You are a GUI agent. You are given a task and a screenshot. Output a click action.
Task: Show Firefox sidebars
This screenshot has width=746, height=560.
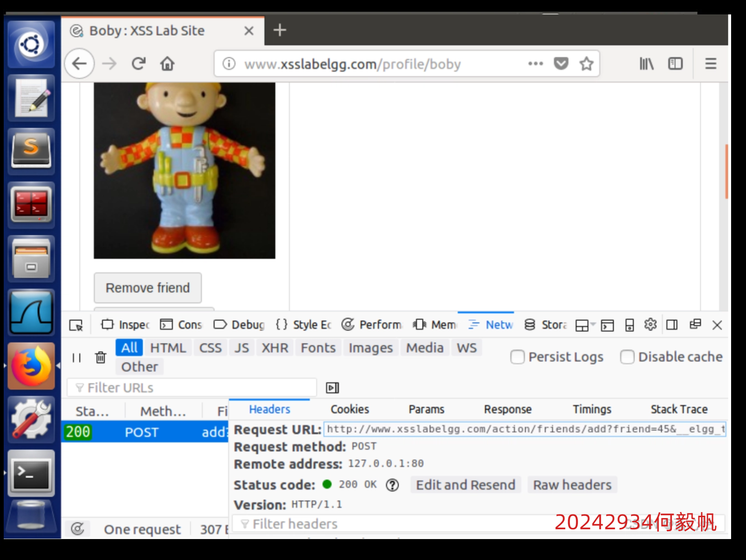(x=675, y=63)
